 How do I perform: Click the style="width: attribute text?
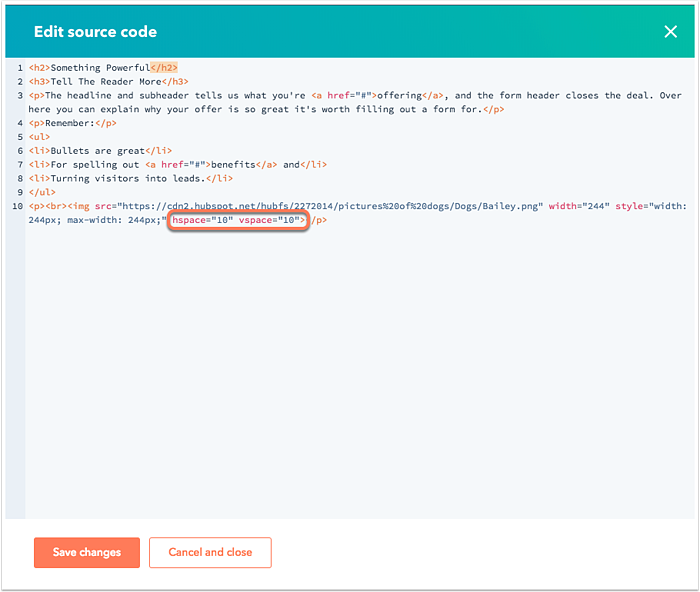pos(651,206)
